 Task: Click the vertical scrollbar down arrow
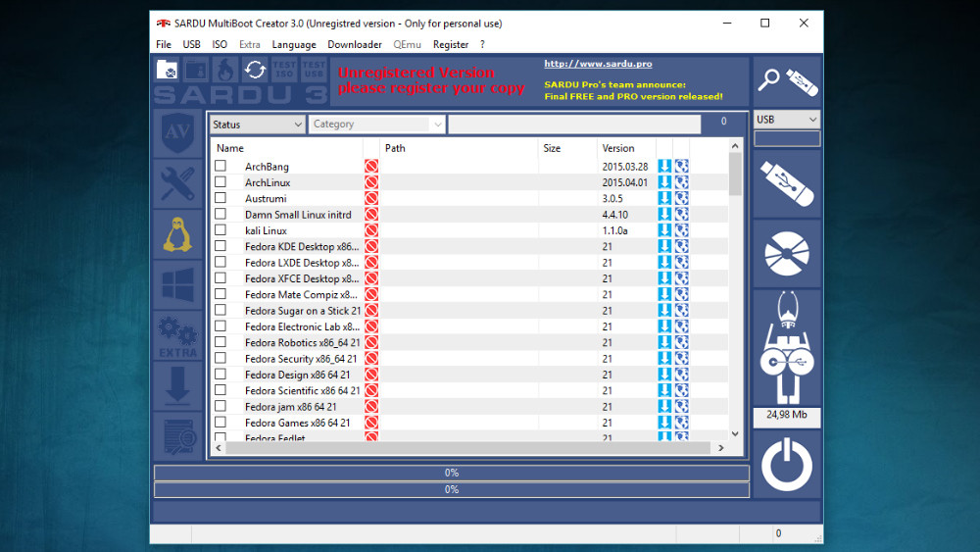click(735, 433)
